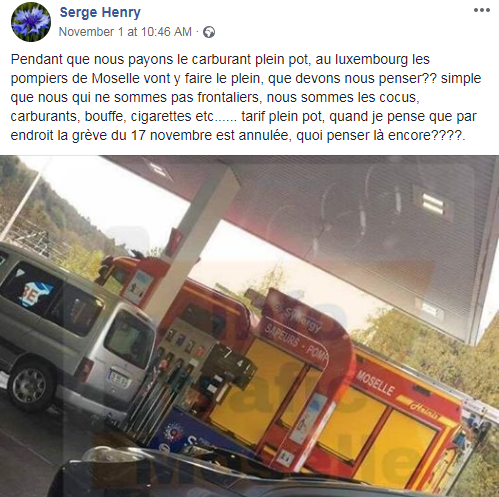The width and height of the screenshot is (499, 497).
Task: Click the station canopy ceiling light
Action: coord(433,204)
